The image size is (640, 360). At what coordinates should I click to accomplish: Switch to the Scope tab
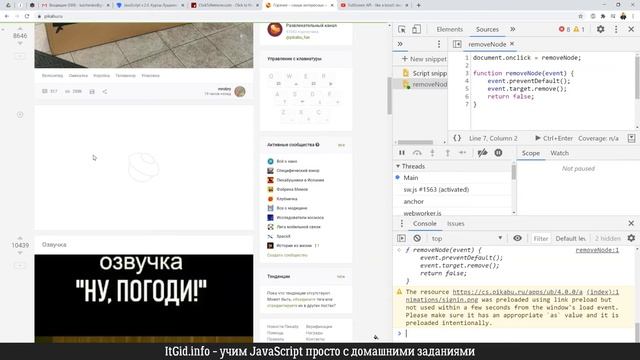pos(531,153)
